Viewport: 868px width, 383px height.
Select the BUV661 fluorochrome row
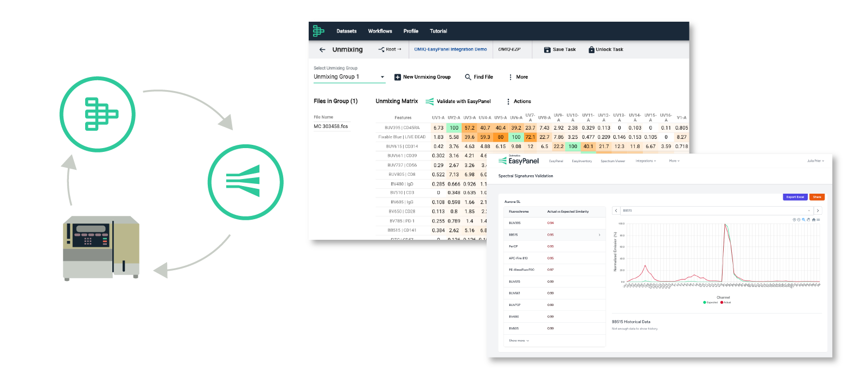point(554,293)
